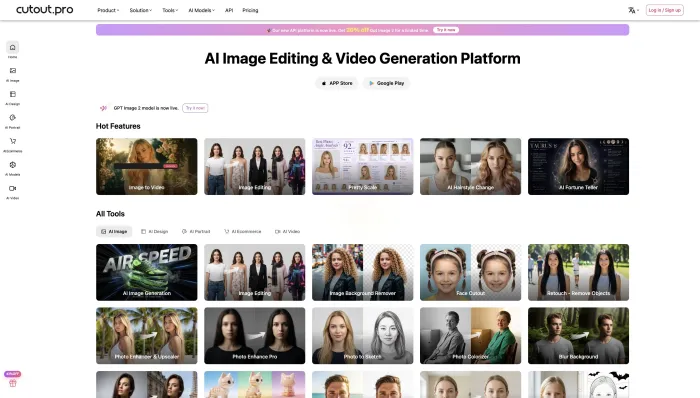This screenshot has height=398, width=700.
Task: Expand the AI Models dropdown in the top navigation
Action: (x=201, y=10)
